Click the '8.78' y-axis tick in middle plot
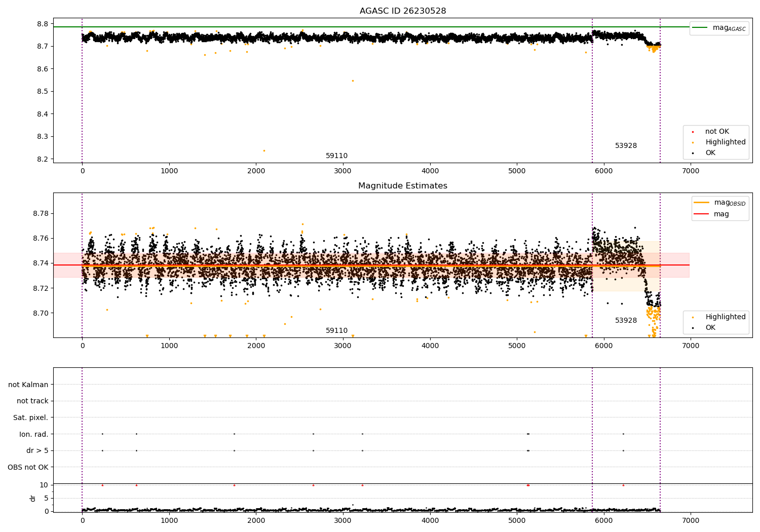Image resolution: width=760 pixels, height=532 pixels. click(41, 213)
